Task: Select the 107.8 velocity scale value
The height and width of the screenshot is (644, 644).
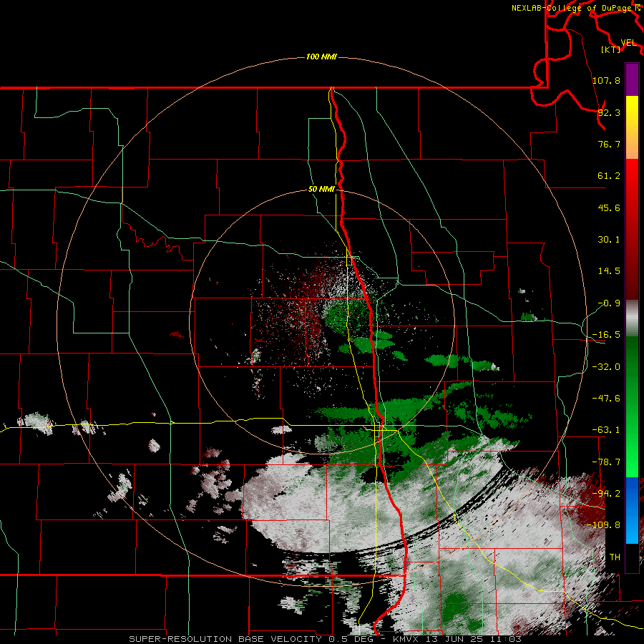Action: click(x=606, y=80)
